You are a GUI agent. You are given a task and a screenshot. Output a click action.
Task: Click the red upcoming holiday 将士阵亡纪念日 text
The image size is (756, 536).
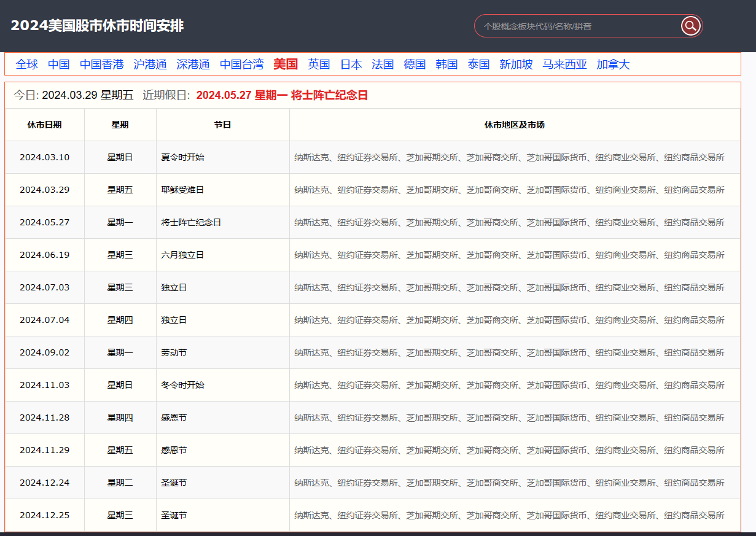coord(329,96)
